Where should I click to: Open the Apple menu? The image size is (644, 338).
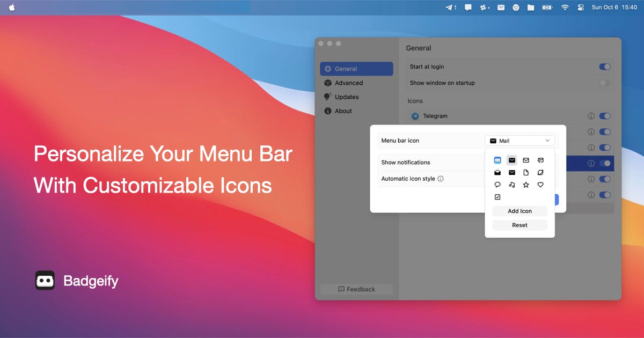pyautogui.click(x=12, y=8)
